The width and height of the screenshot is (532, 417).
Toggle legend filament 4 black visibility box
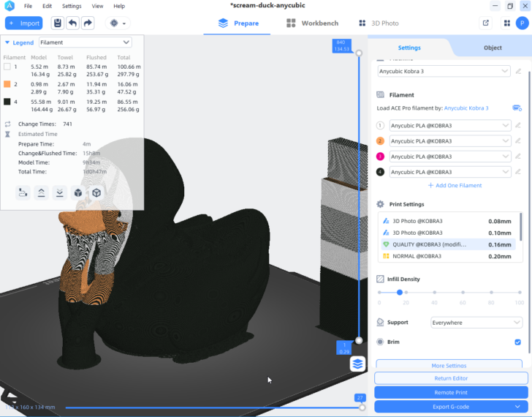pos(7,102)
